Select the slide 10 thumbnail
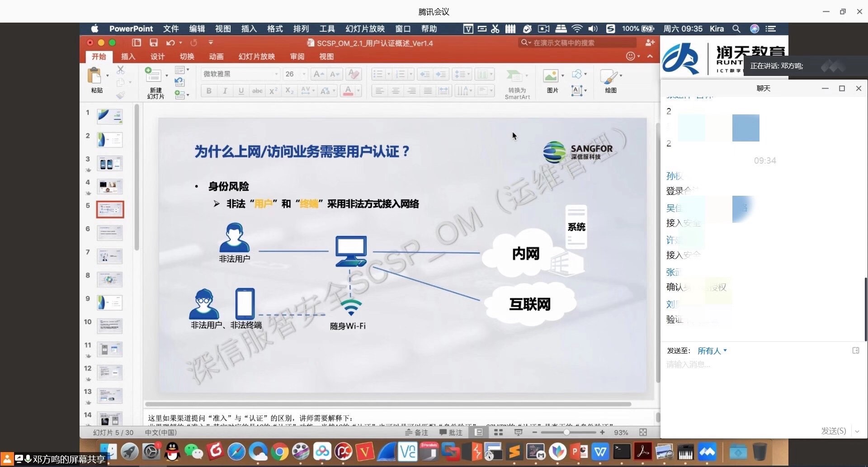Image resolution: width=868 pixels, height=467 pixels. (110, 325)
